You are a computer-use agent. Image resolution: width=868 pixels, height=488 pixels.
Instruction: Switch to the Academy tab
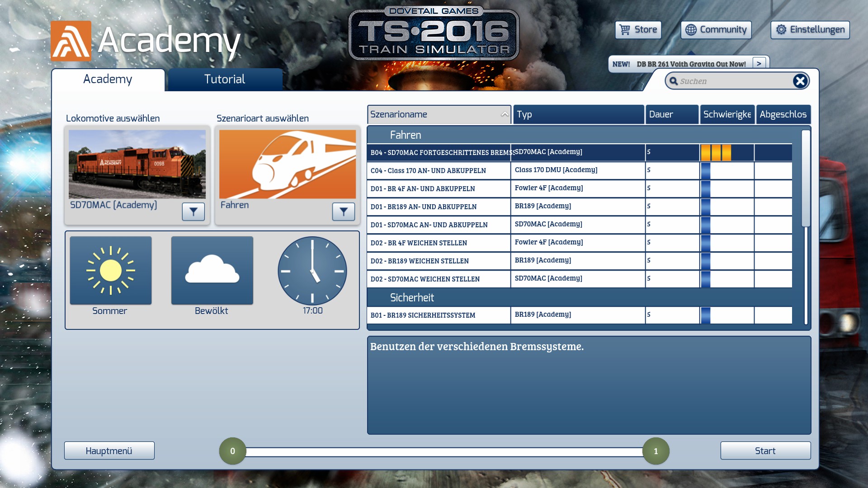click(x=108, y=80)
